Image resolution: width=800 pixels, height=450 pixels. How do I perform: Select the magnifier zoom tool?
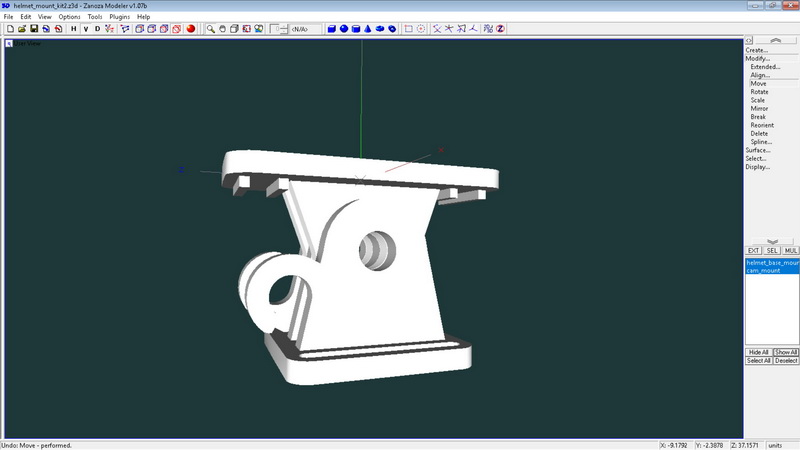coord(211,29)
